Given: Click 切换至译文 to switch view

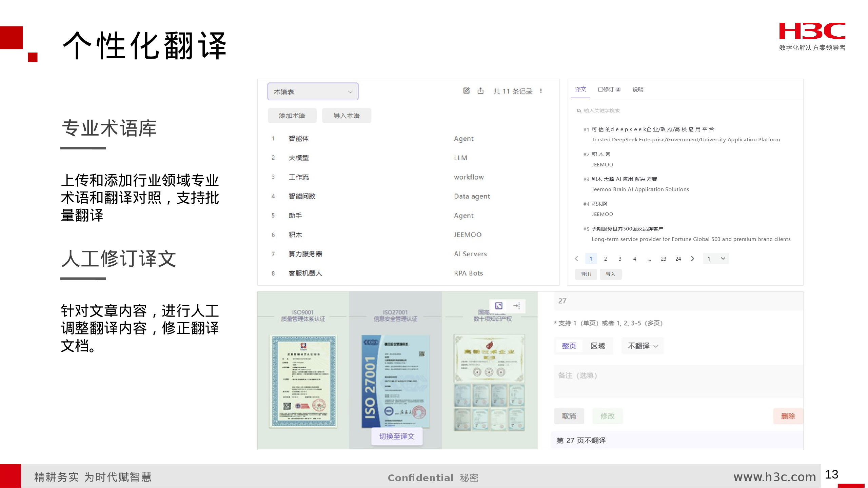Looking at the screenshot, I should [x=397, y=436].
